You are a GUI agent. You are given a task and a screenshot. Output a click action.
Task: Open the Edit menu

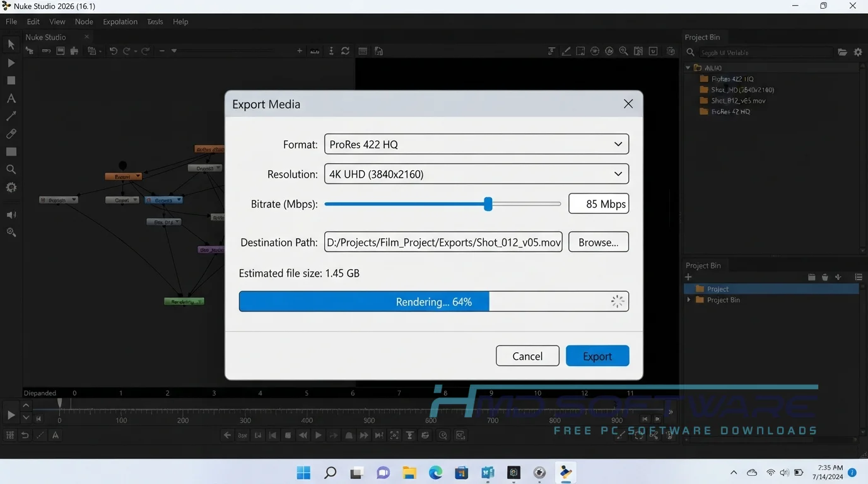coord(33,21)
